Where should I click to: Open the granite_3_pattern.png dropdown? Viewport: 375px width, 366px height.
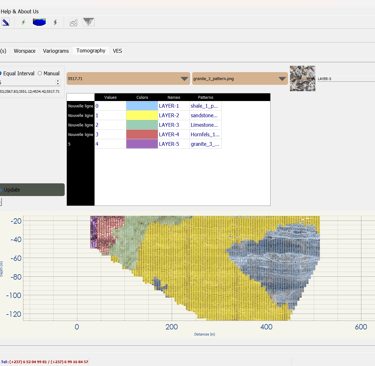(x=240, y=79)
